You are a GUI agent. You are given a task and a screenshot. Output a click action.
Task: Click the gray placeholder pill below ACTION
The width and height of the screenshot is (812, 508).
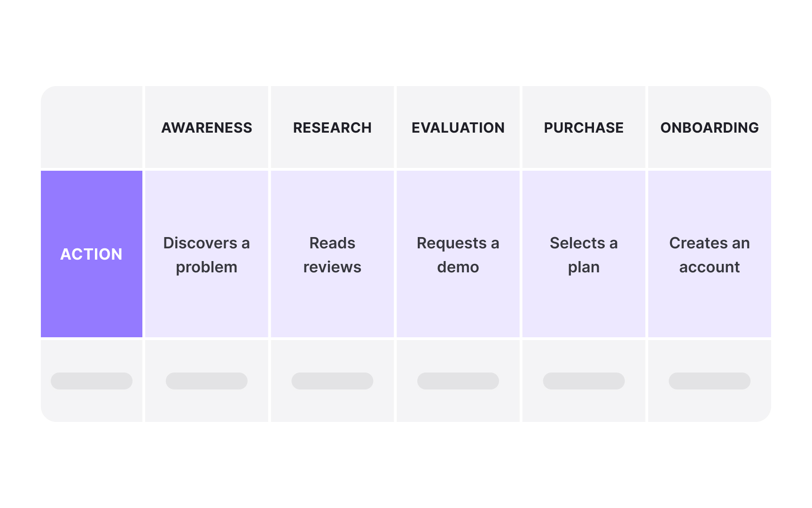(x=92, y=381)
